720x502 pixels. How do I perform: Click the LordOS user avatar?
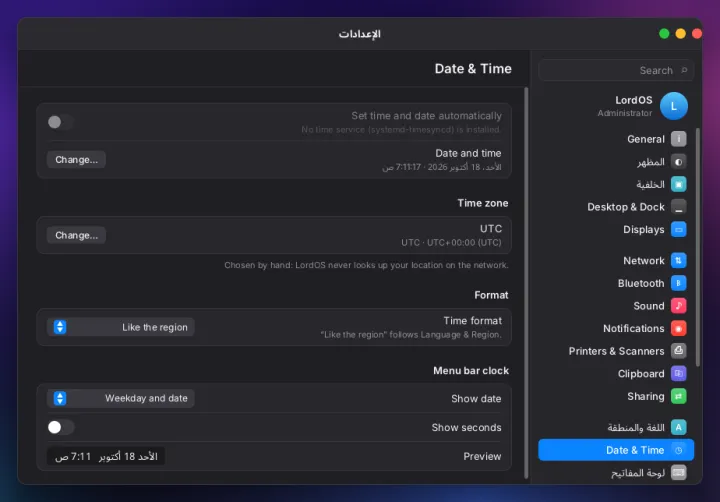pyautogui.click(x=674, y=106)
